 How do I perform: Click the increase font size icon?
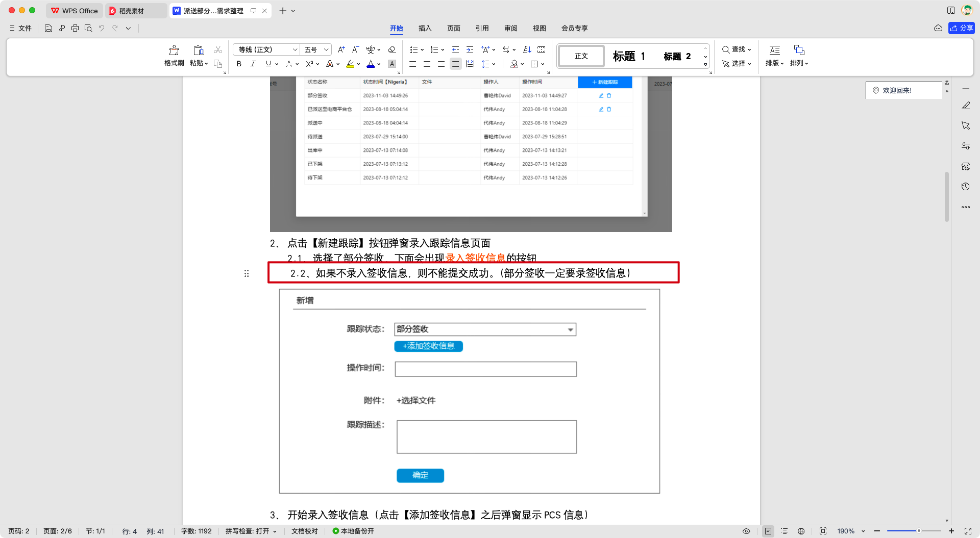(x=341, y=49)
